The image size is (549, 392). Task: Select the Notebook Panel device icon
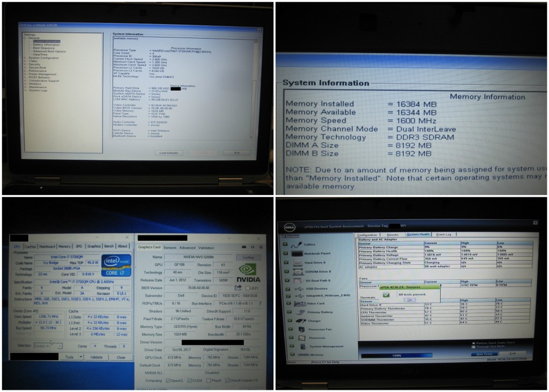(x=296, y=254)
